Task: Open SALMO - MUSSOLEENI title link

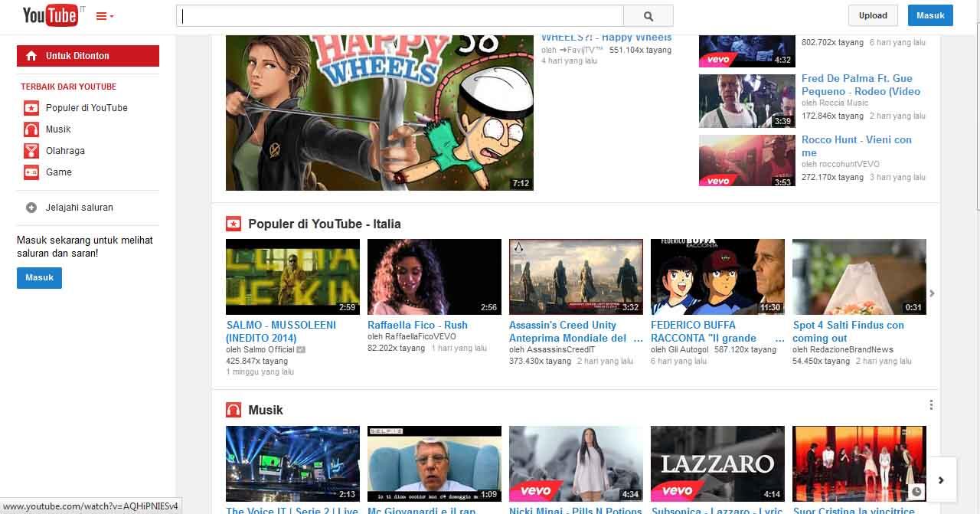Action: pyautogui.click(x=281, y=331)
